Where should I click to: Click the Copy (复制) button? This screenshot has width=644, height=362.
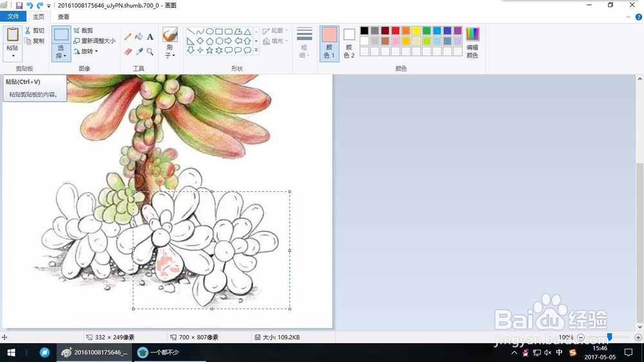(x=35, y=41)
